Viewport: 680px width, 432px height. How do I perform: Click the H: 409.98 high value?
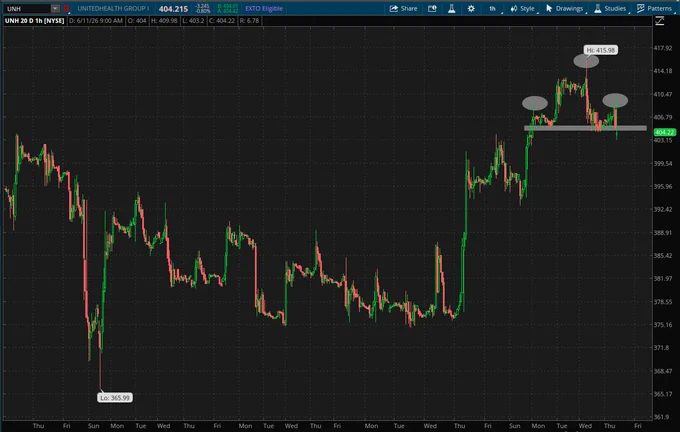[x=164, y=20]
